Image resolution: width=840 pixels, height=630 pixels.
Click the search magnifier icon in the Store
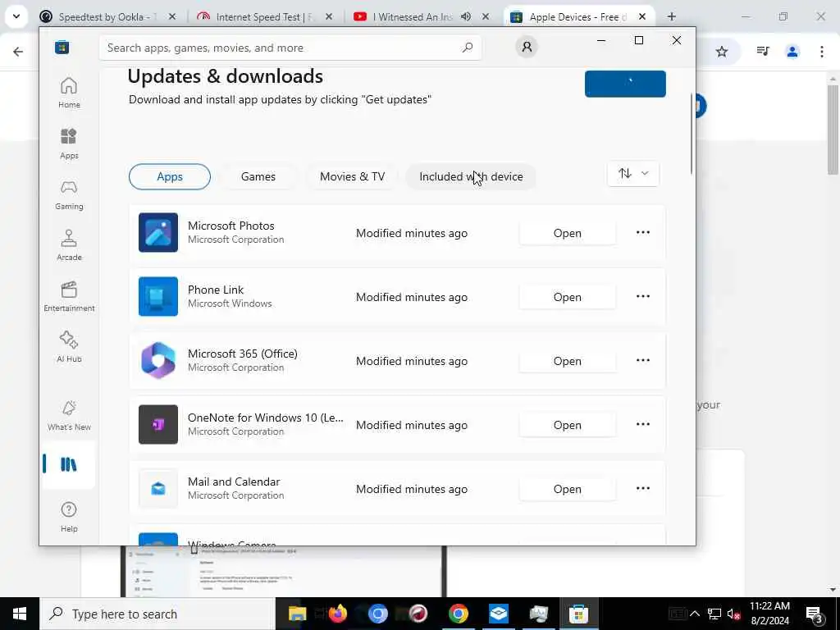(467, 48)
